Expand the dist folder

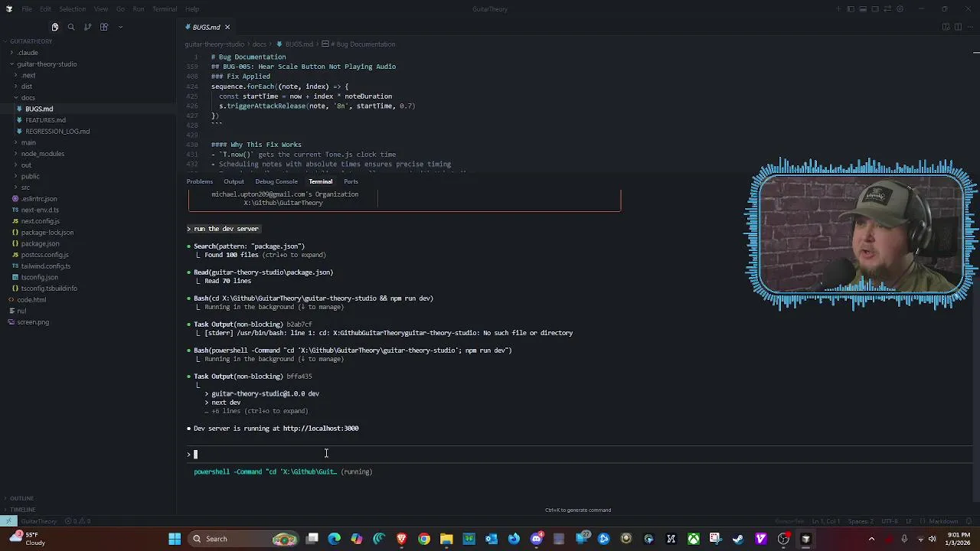27,86
